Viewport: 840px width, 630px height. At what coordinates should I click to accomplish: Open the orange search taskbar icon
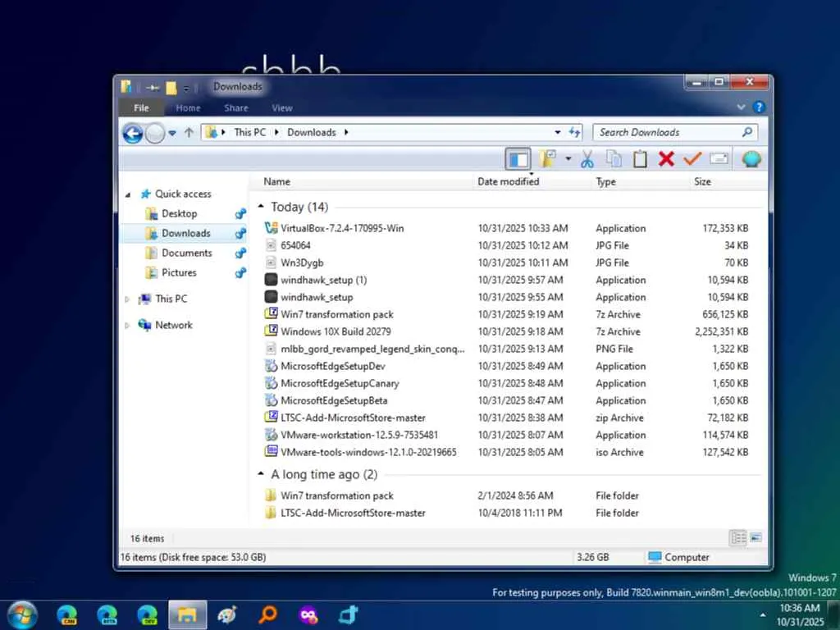click(x=268, y=615)
